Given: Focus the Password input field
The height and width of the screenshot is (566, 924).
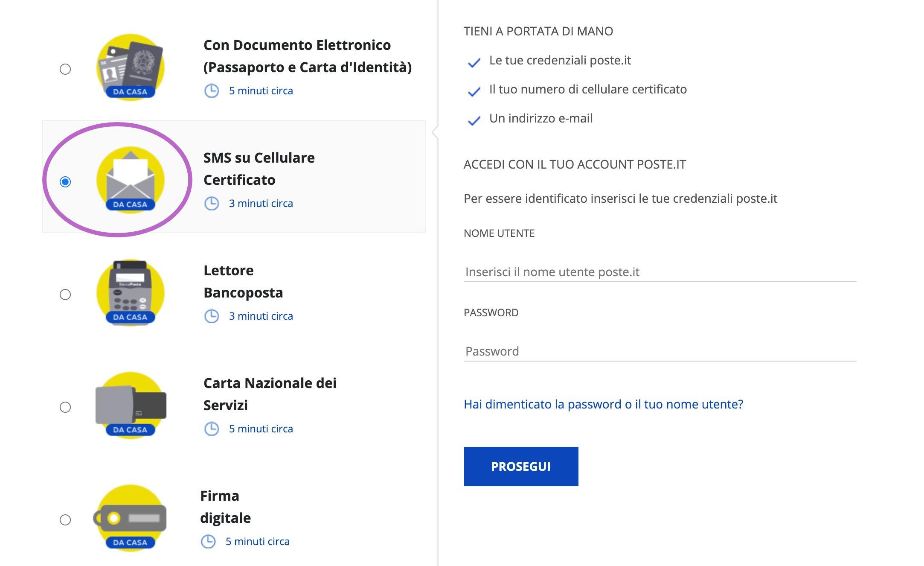Looking at the screenshot, I should point(660,351).
